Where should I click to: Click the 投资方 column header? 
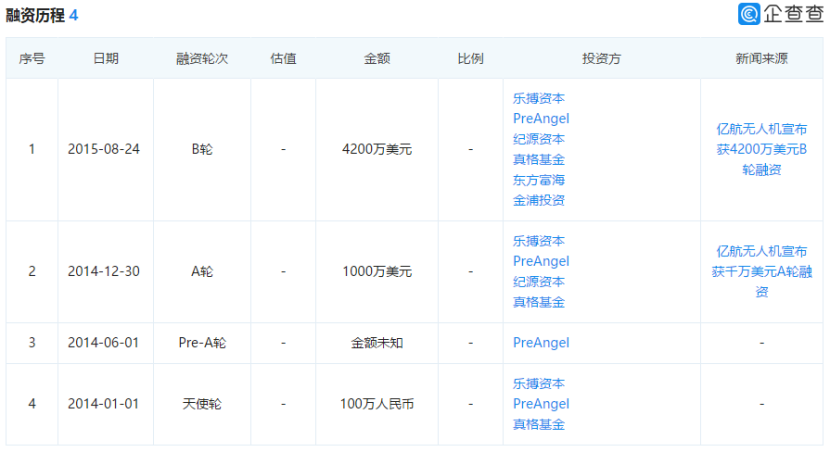click(x=601, y=59)
